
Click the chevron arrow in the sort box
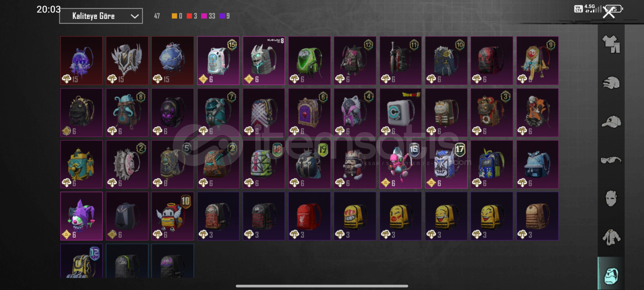click(x=135, y=16)
